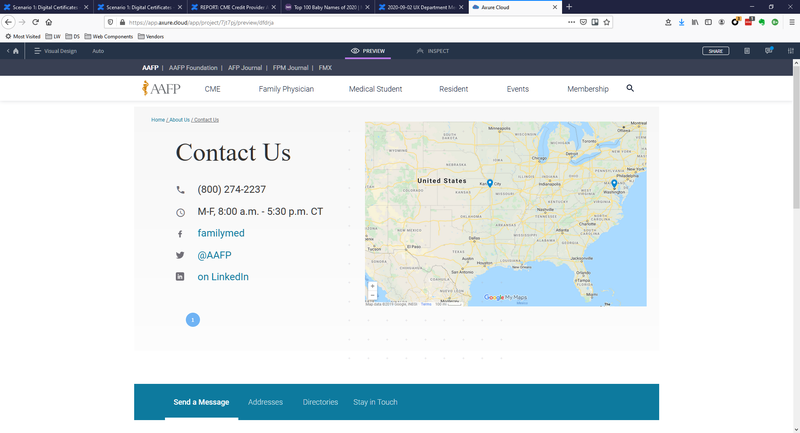
Task: Open the FPM Journal top link
Action: 290,68
